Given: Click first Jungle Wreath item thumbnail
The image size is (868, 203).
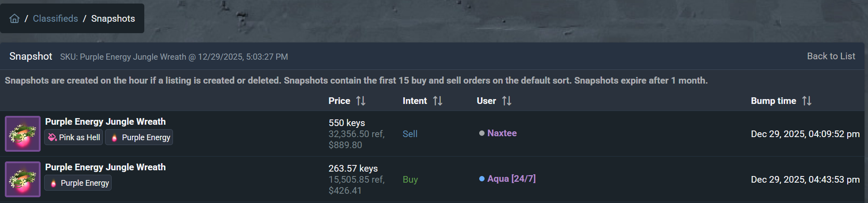Looking at the screenshot, I should point(23,134).
